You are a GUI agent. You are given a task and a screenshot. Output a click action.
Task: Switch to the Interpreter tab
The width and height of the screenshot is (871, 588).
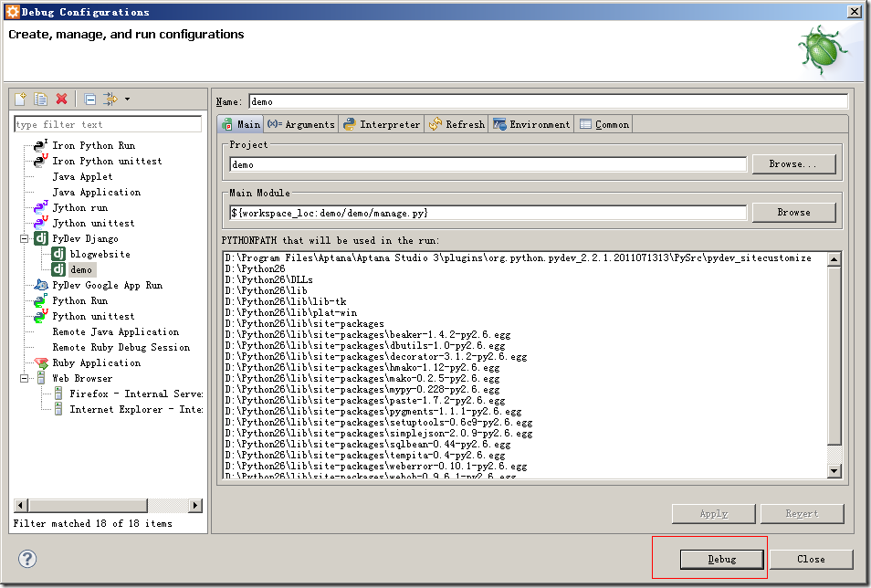[382, 124]
